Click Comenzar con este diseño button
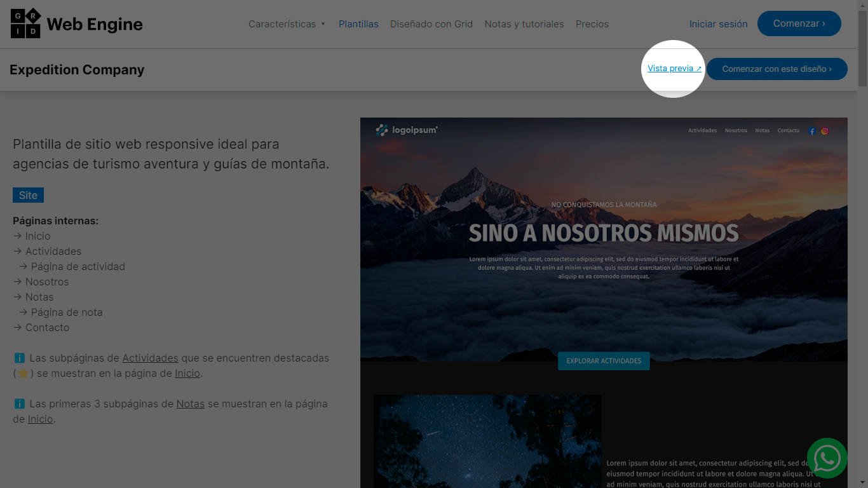 (x=777, y=69)
